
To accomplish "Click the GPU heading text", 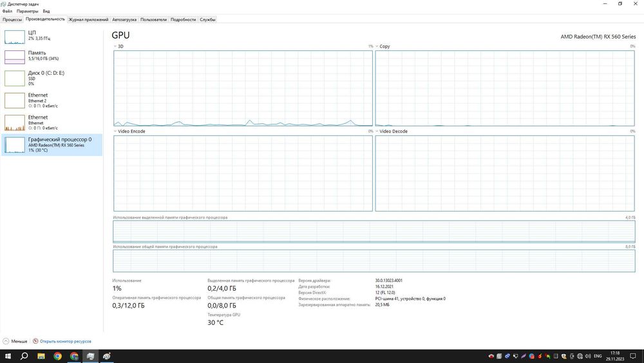I will [x=121, y=35].
